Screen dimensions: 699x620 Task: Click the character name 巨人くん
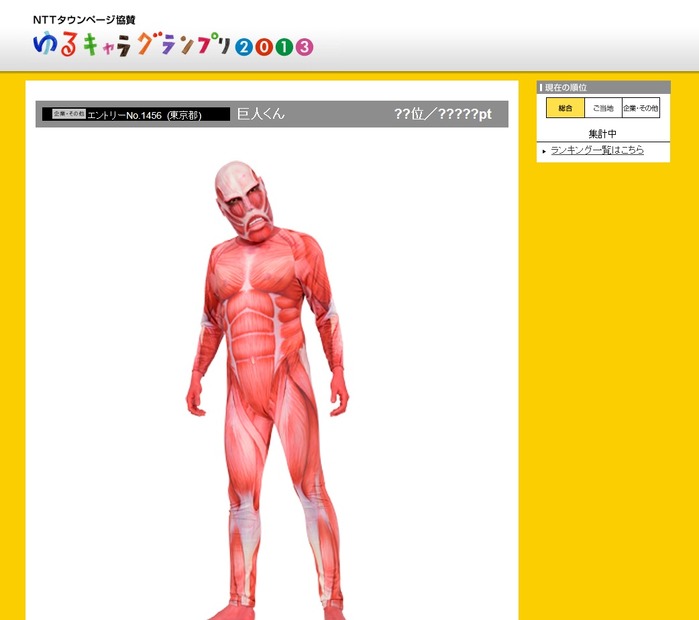261,114
